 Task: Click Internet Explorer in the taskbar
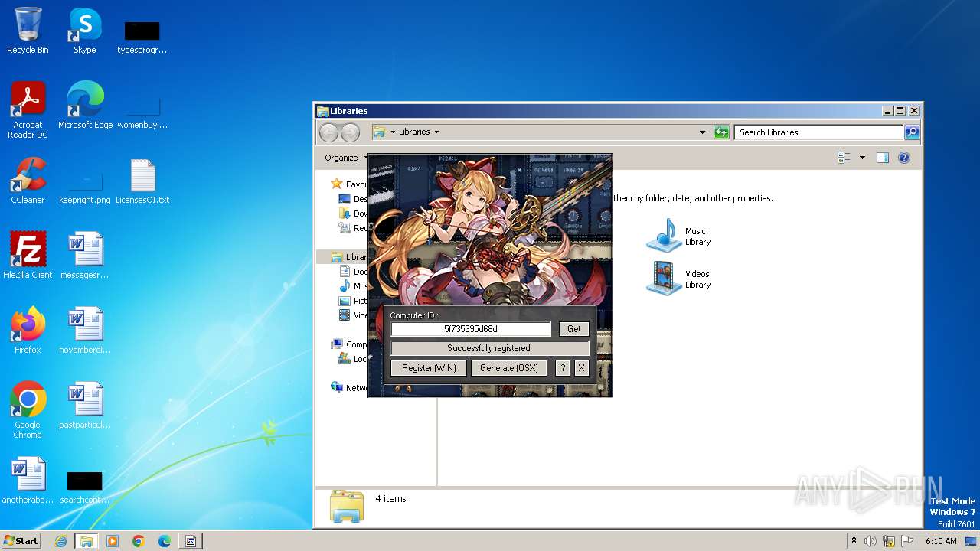[x=60, y=541]
